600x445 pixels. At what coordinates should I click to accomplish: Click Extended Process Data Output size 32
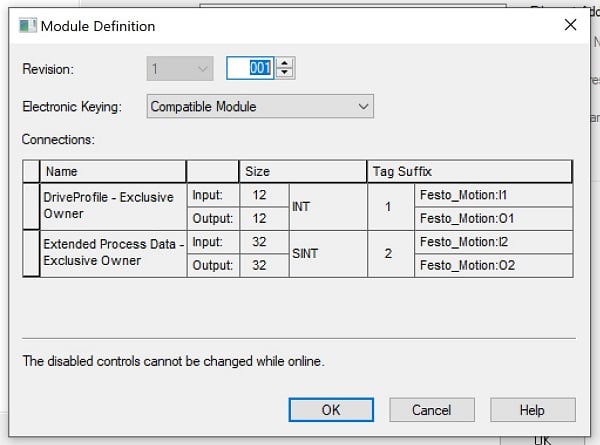coord(264,265)
